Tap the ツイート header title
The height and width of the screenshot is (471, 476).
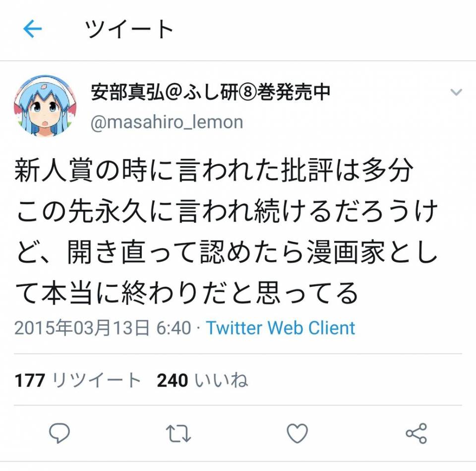click(129, 29)
